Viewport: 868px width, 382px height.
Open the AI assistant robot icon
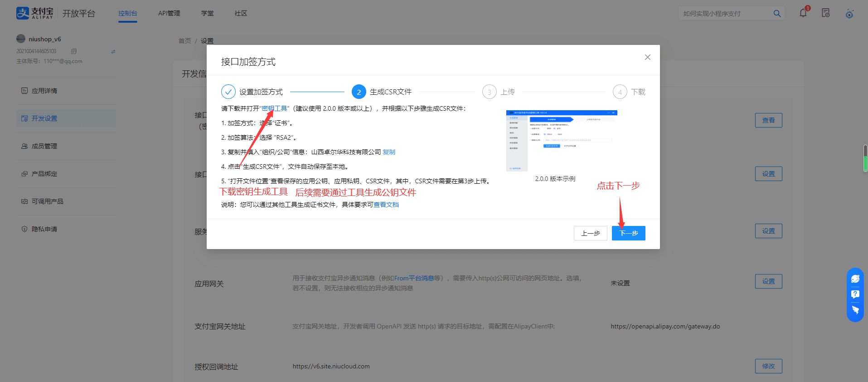pos(849,14)
